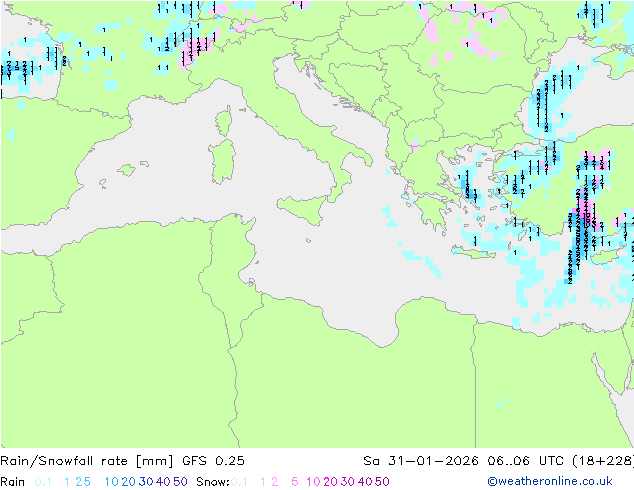
Task: Click the Rain 30 legend value
Action: [x=146, y=482]
